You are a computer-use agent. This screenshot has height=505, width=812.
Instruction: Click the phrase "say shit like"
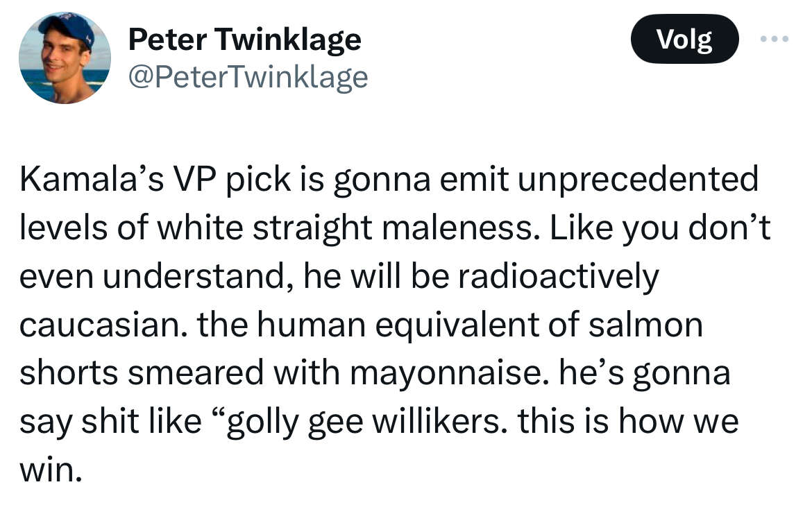click(110, 422)
